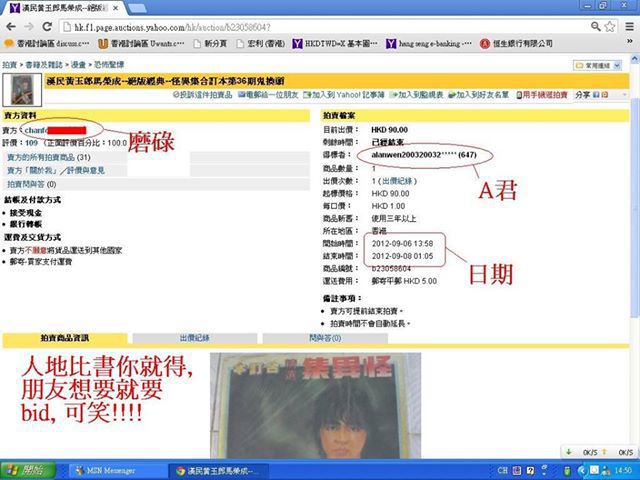Click the orange share icon beside Facebook
640x480 pixels.
click(x=605, y=95)
